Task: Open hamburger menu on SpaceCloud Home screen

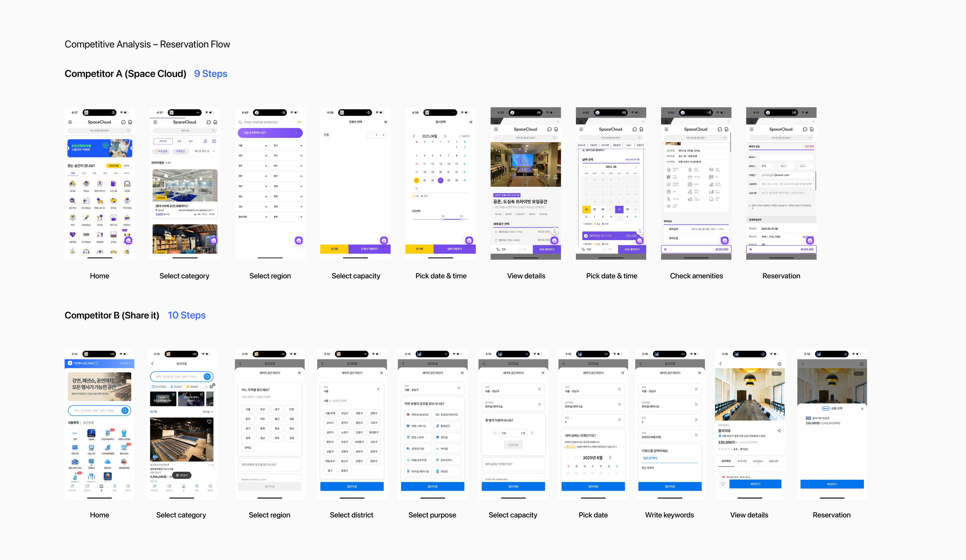Action: click(x=70, y=122)
